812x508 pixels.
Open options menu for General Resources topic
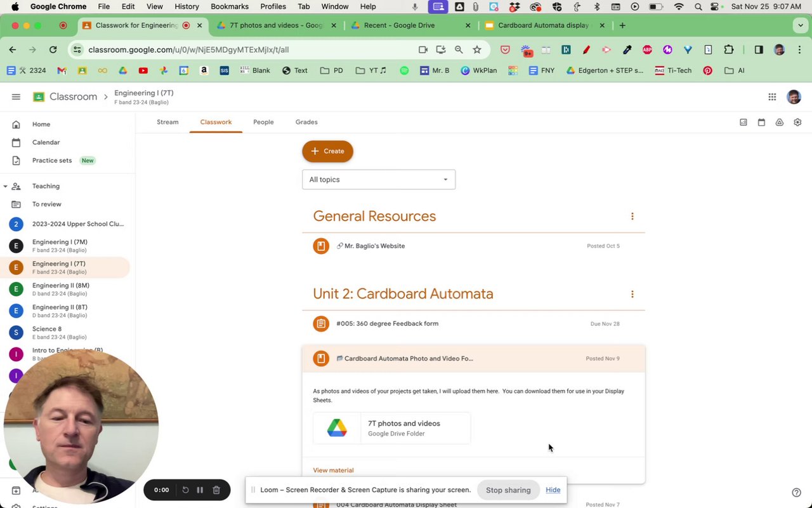coord(632,217)
